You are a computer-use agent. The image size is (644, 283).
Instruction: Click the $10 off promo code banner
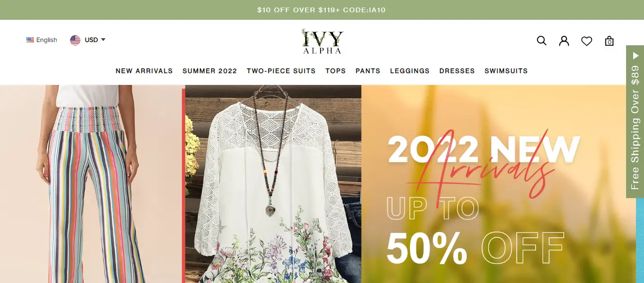(x=322, y=10)
